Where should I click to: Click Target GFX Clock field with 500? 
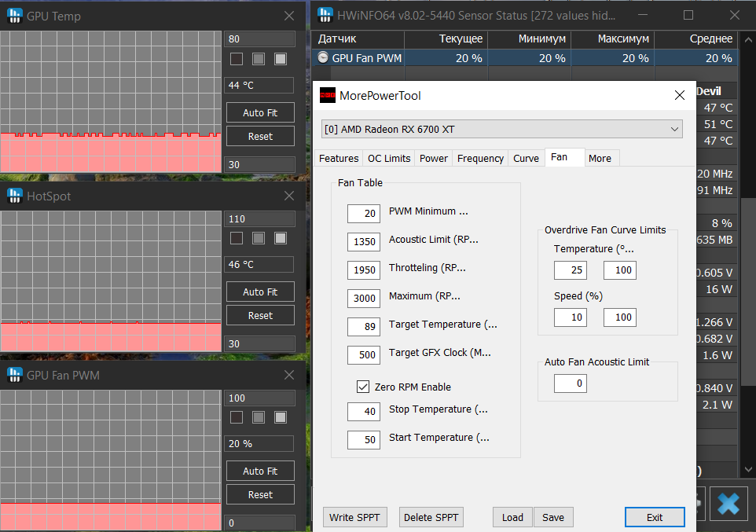coord(364,355)
